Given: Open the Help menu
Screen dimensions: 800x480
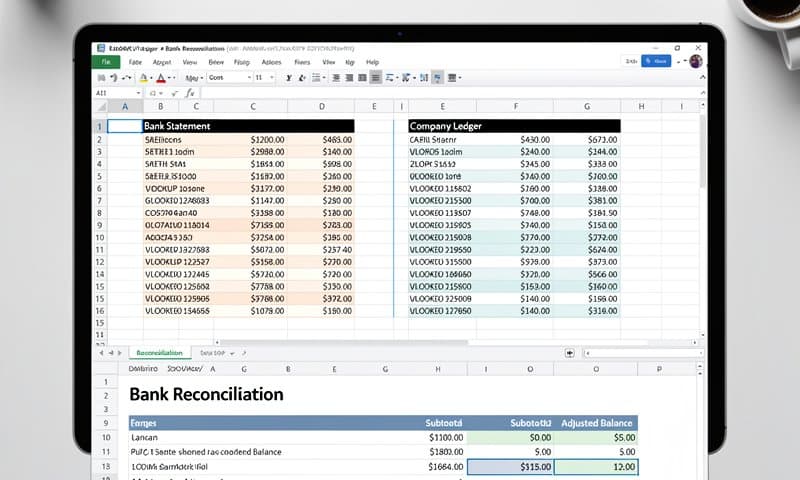Looking at the screenshot, I should tap(372, 62).
